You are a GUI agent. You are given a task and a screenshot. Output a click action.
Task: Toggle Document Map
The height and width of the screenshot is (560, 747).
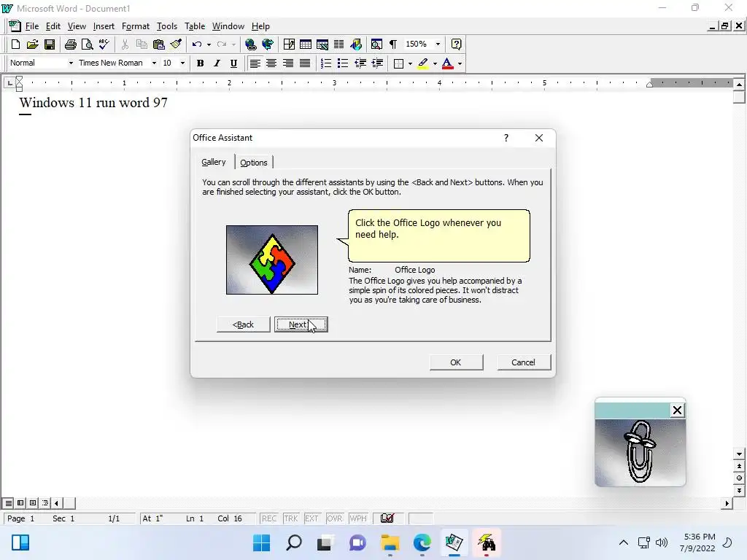point(376,44)
